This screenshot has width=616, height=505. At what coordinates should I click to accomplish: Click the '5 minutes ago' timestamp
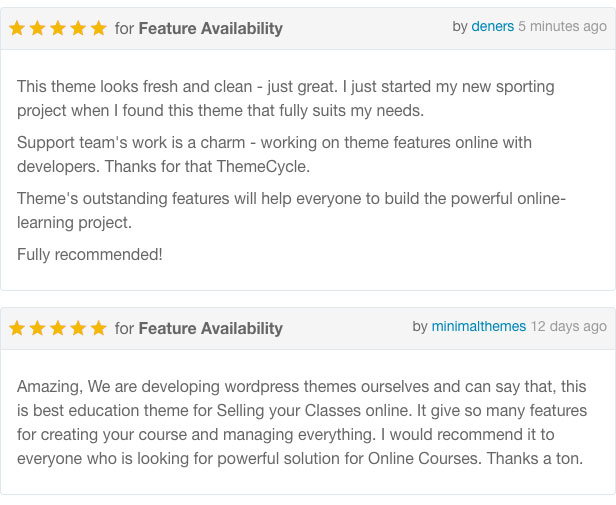[x=562, y=26]
